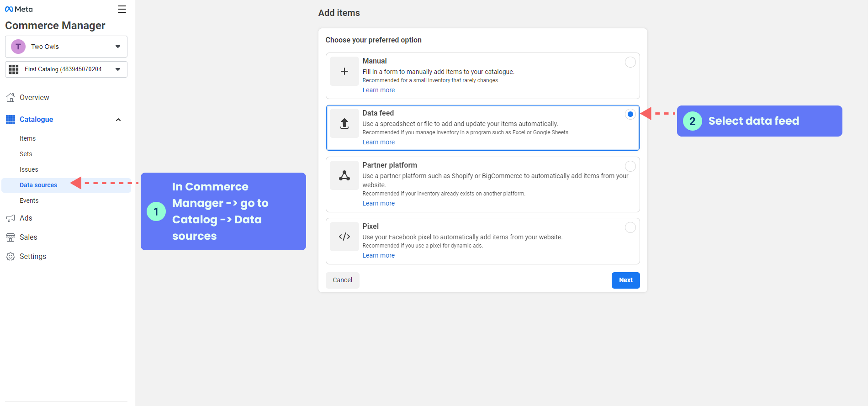Go to Data sources
This screenshot has height=406, width=868.
pyautogui.click(x=66, y=185)
